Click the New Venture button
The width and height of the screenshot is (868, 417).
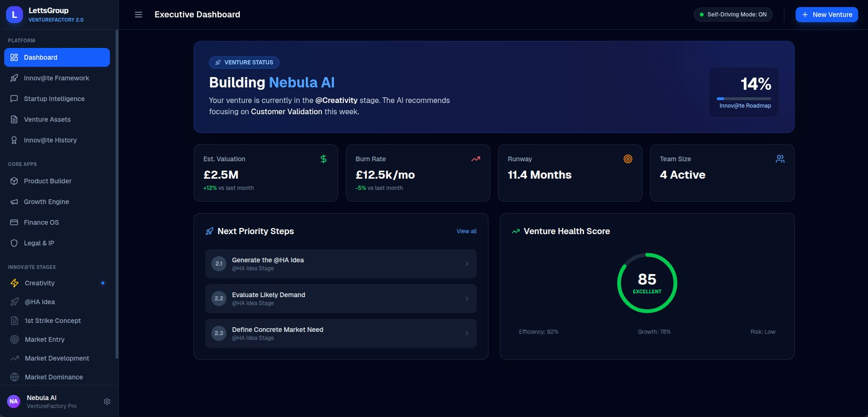pos(827,15)
